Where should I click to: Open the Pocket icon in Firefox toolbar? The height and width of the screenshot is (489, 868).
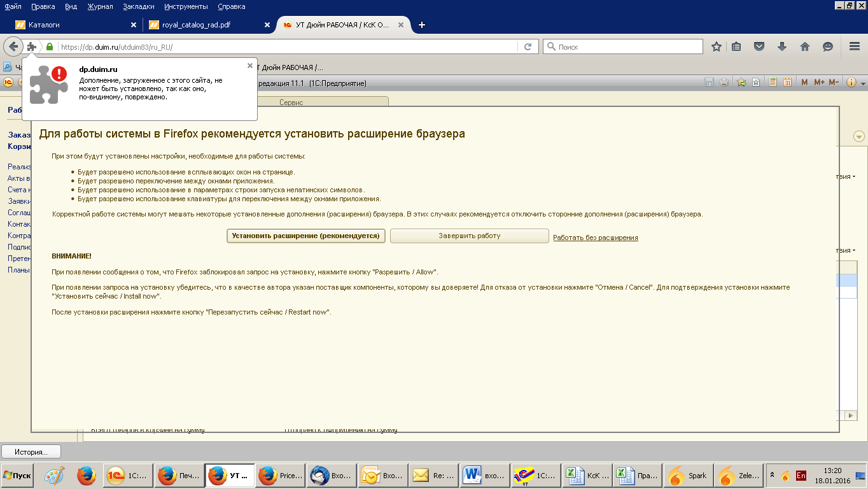[759, 46]
